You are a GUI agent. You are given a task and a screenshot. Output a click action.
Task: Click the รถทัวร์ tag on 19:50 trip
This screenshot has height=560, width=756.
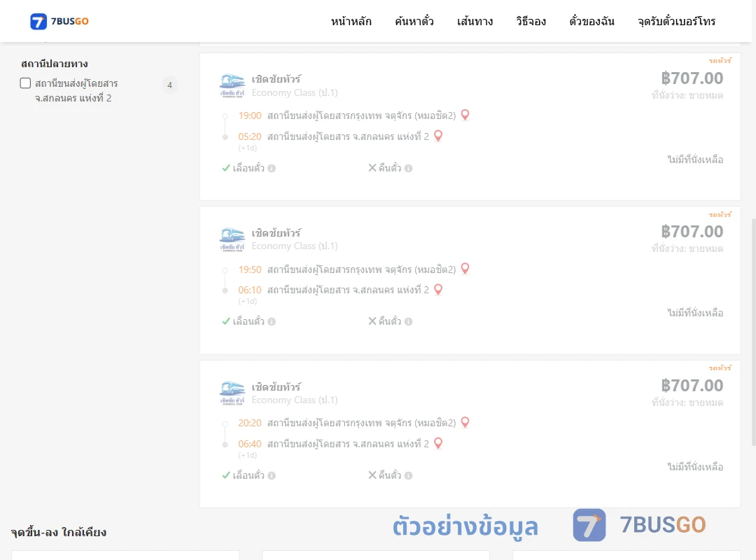click(x=720, y=214)
